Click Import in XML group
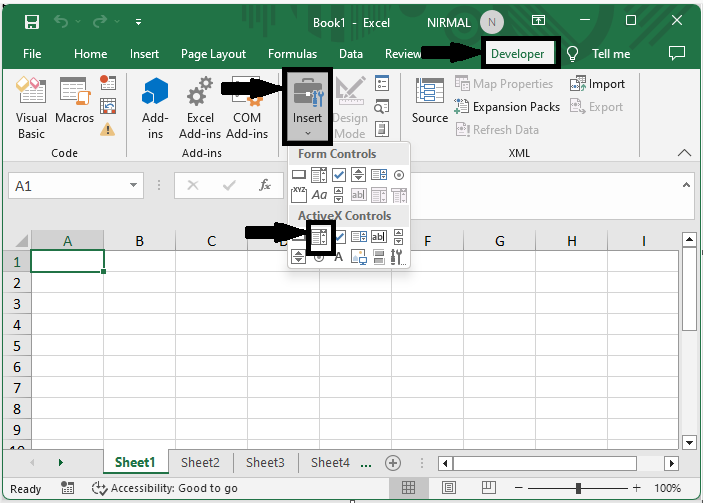Viewport: 703px width, 503px height. [x=597, y=84]
